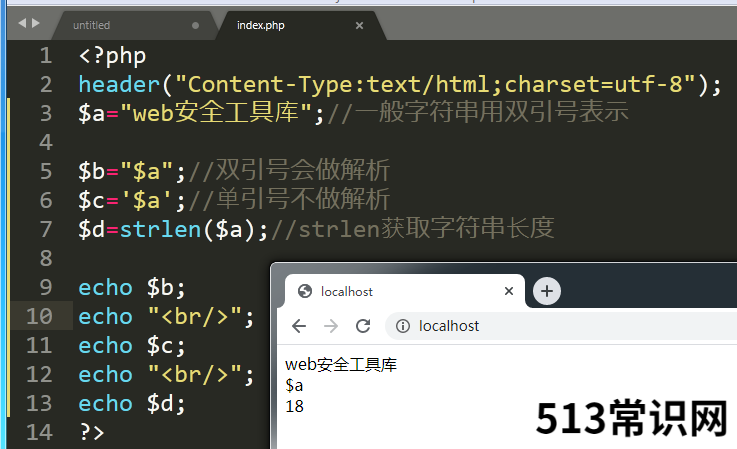Viewport: 737px width, 449px height.
Task: Open a new browser tab
Action: tap(547, 291)
